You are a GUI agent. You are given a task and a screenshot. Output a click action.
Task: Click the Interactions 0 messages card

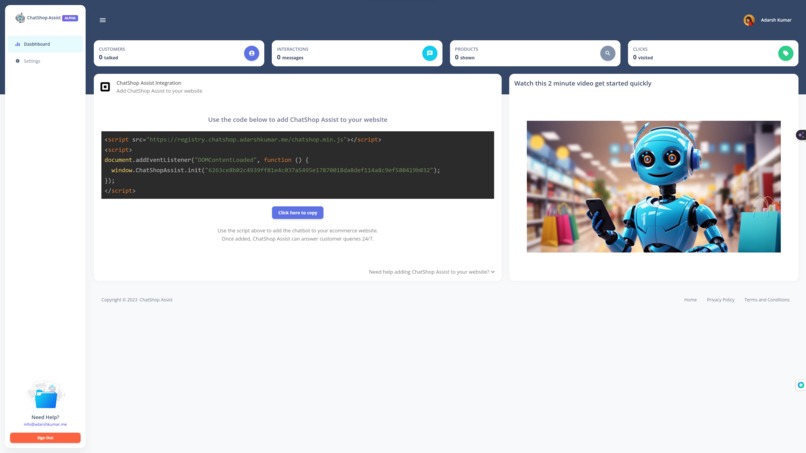pyautogui.click(x=357, y=53)
